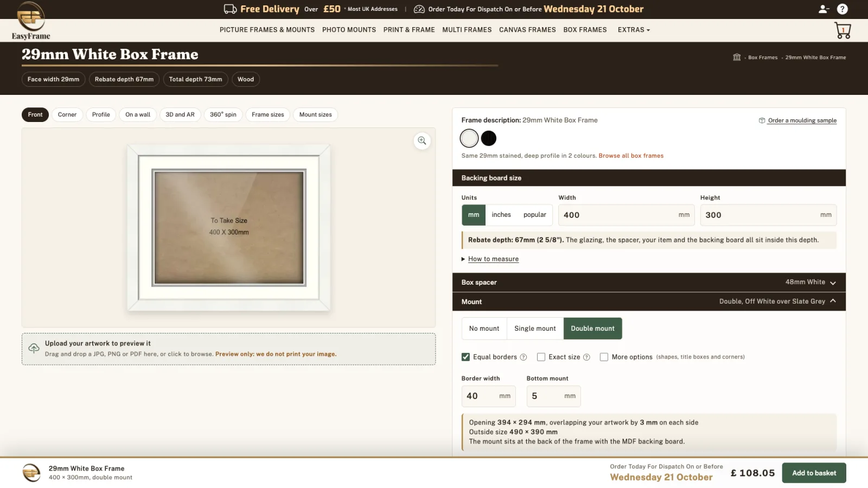This screenshot has width=868, height=488.
Task: Click the moulding sample box icon
Action: click(762, 120)
